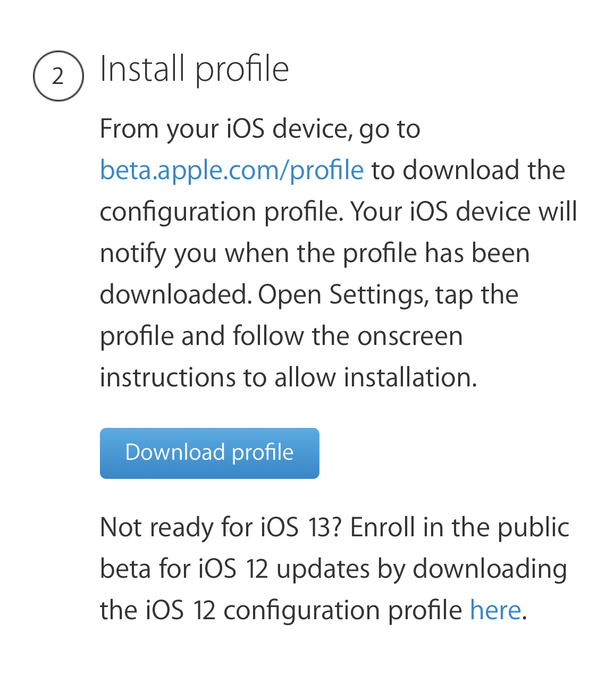Click the 'to download the' text after the link
This screenshot has height=700, width=598.
pos(468,170)
